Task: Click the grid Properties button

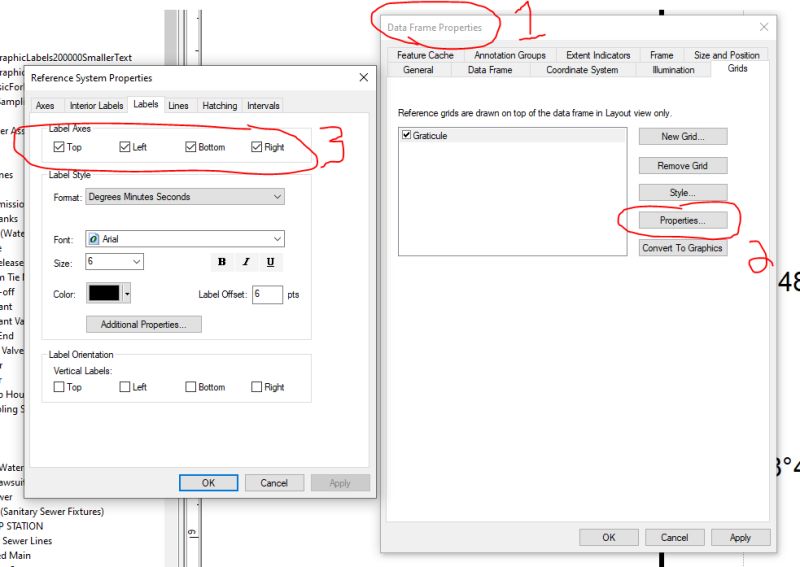Action: [683, 220]
